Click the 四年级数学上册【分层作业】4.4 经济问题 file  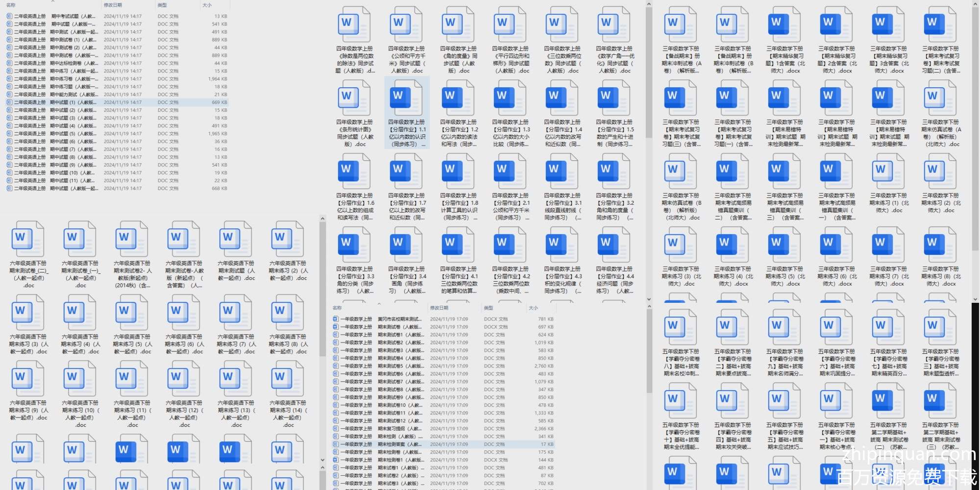click(x=614, y=245)
